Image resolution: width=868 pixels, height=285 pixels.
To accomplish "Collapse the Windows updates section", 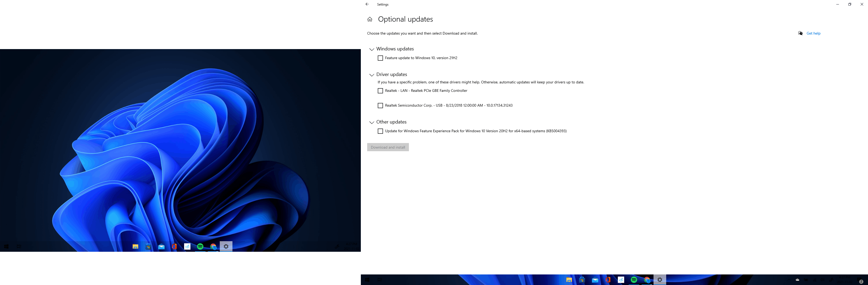I will (371, 49).
